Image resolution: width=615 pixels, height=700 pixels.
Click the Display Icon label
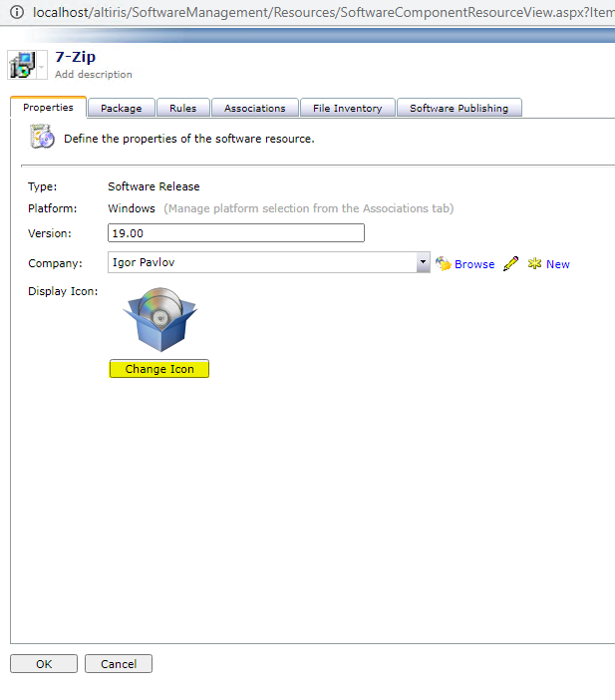click(x=63, y=291)
